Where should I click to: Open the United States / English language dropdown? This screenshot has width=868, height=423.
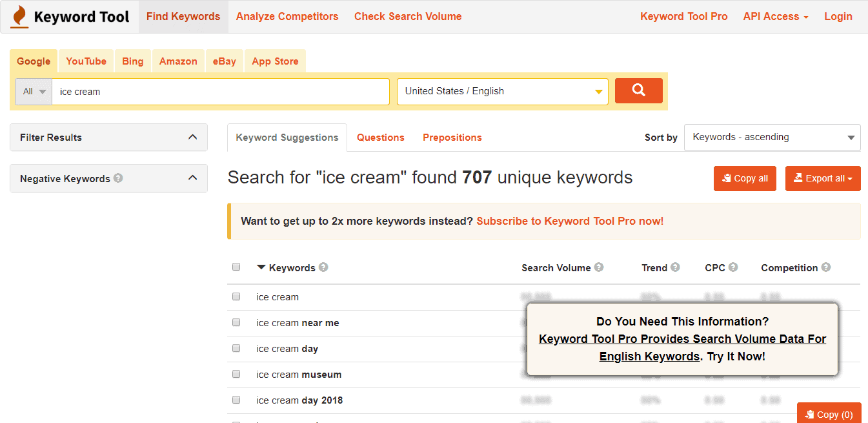(x=502, y=91)
